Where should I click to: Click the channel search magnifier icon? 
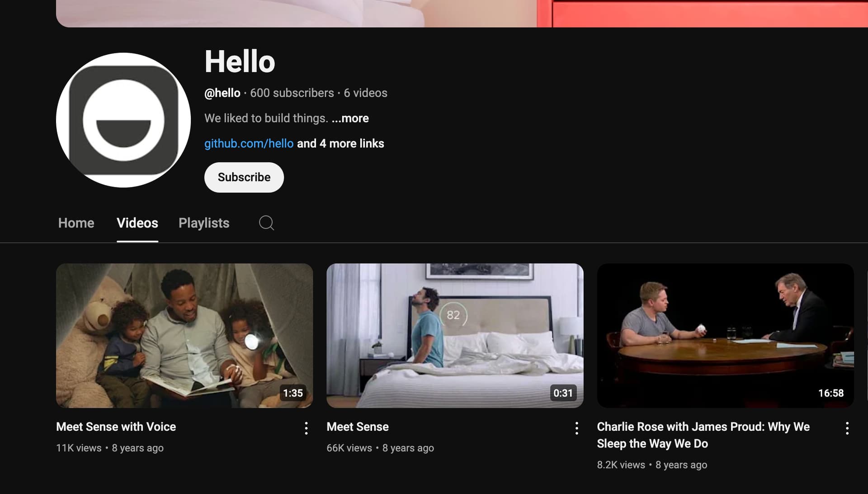pos(266,223)
